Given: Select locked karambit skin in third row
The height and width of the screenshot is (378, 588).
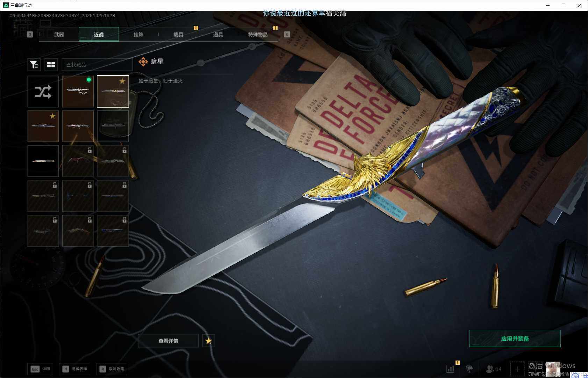Looking at the screenshot, I should (78, 161).
